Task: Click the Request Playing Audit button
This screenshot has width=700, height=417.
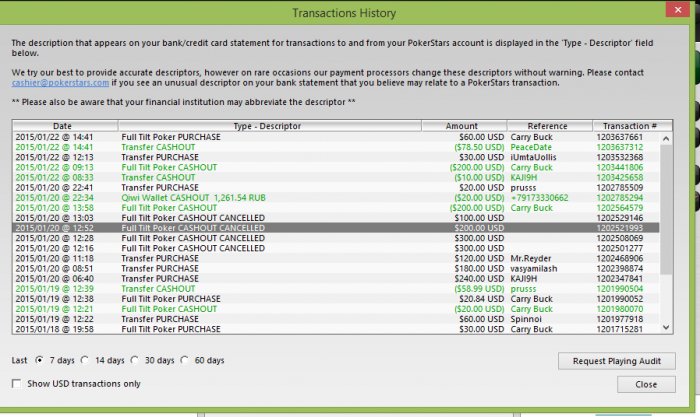Action: (617, 361)
